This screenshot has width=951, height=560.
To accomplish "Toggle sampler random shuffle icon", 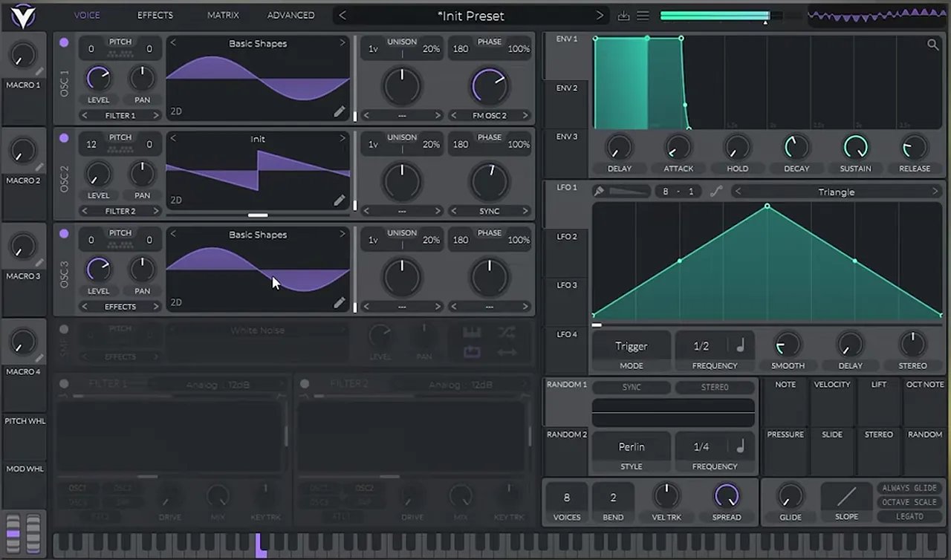I will [x=507, y=331].
